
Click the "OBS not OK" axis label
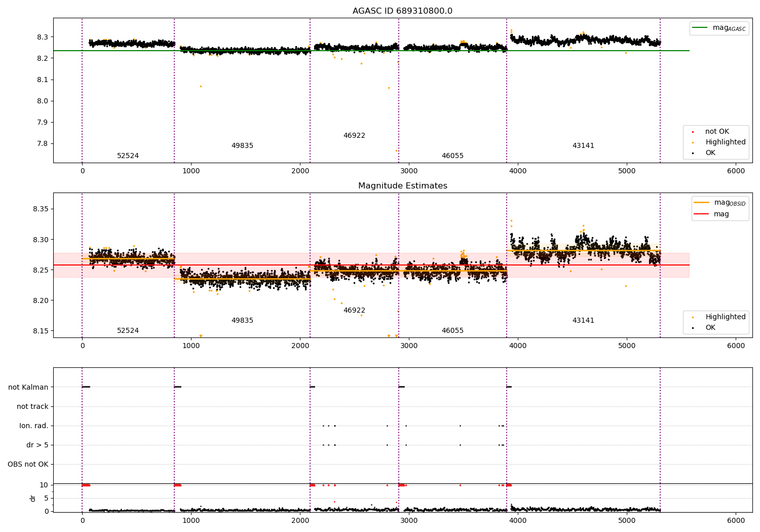tap(28, 464)
